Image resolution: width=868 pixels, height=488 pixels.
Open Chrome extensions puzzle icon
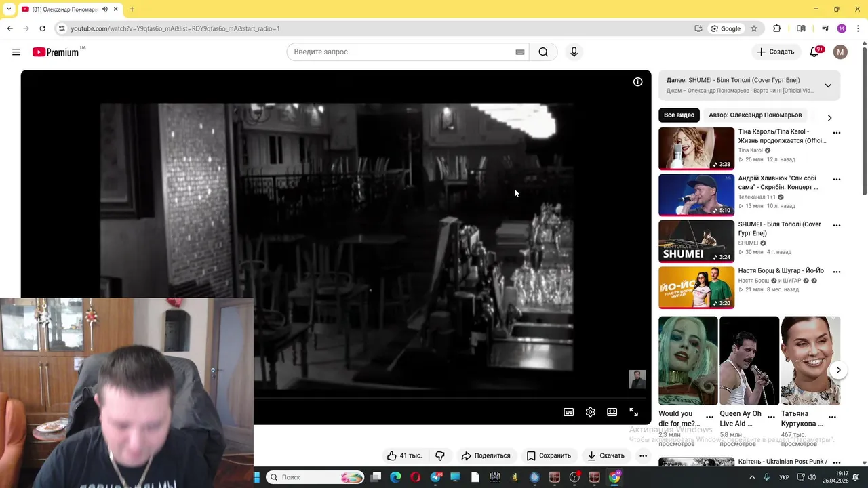(x=777, y=28)
